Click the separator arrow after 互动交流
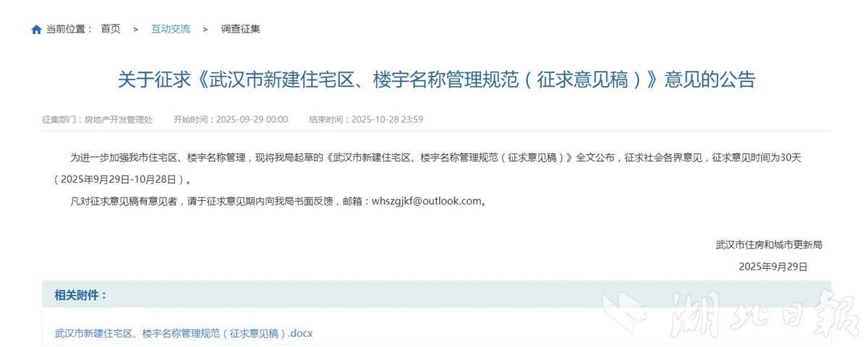The width and height of the screenshot is (868, 347). click(x=205, y=29)
